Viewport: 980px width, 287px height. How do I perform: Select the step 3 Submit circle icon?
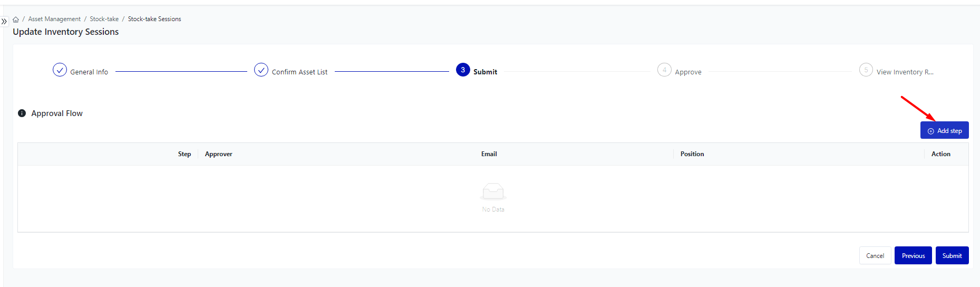[x=463, y=70]
